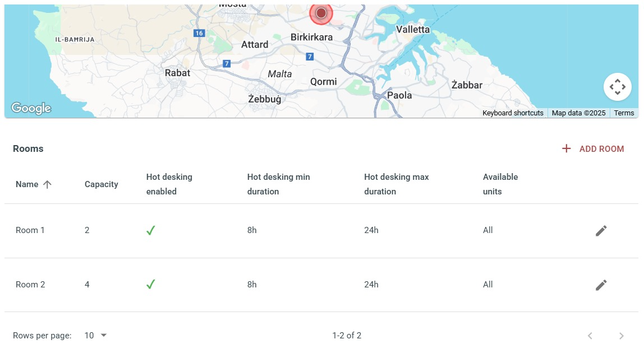Viewport: 644px width, 358px height.
Task: Select the Room 2 name cell
Action: click(30, 285)
